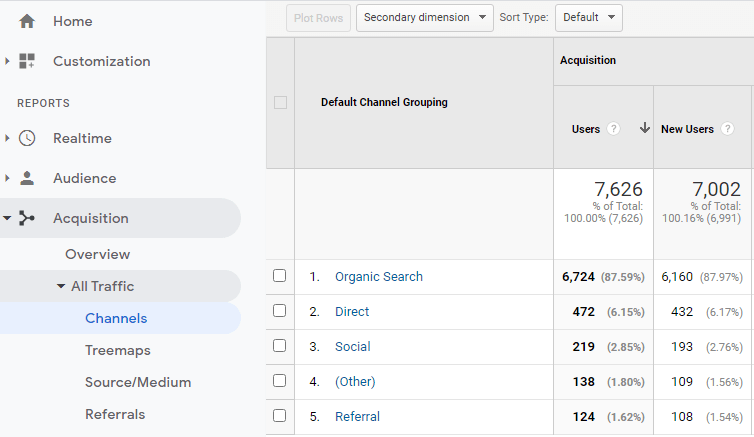The width and height of the screenshot is (754, 437).
Task: Click the Realtime clock icon
Action: [27, 138]
